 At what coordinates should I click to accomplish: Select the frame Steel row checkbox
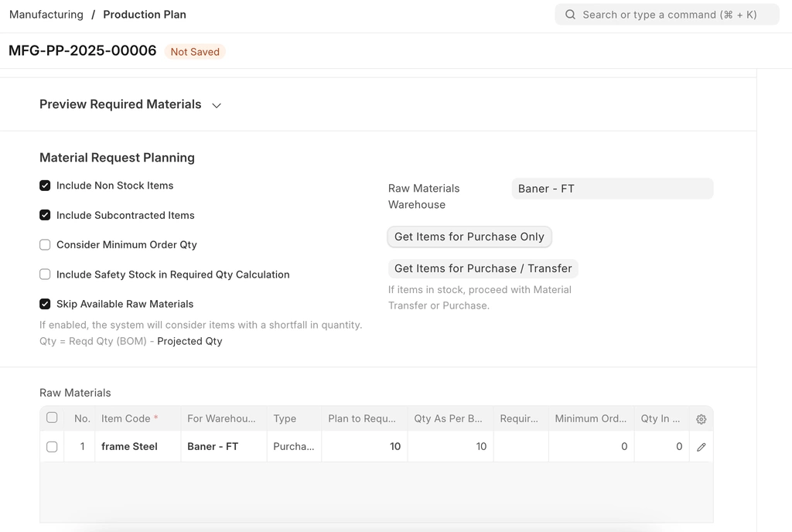[52, 447]
